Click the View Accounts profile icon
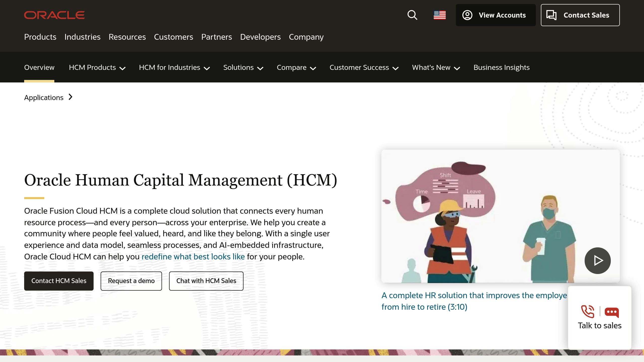The image size is (644, 362). tap(467, 15)
